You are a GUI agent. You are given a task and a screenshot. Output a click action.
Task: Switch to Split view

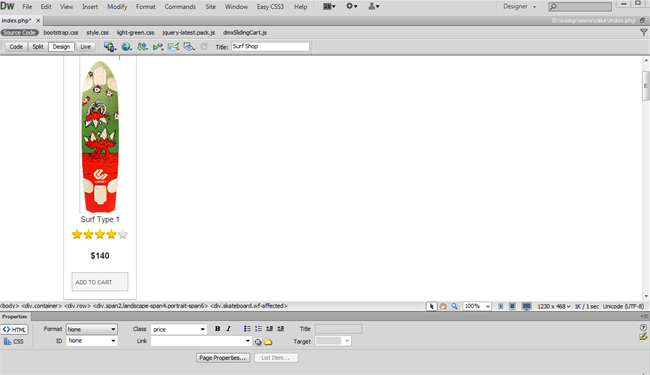[38, 47]
